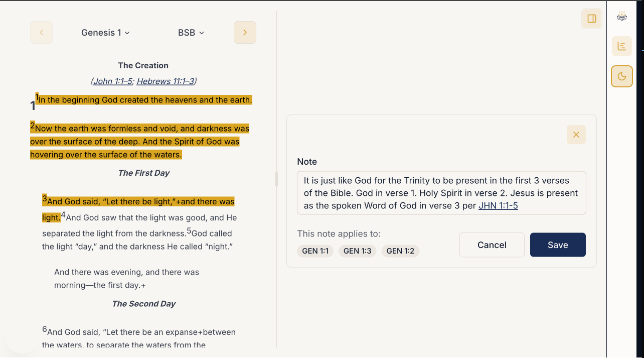Click inside the Note text field
Screen dimensions: 644x358
(441, 193)
